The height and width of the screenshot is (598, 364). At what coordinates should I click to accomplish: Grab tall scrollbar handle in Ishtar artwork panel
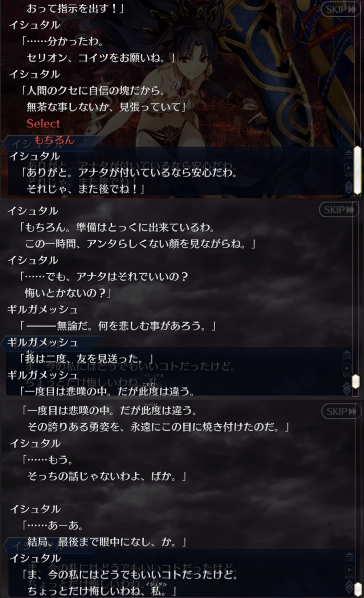coord(358,170)
